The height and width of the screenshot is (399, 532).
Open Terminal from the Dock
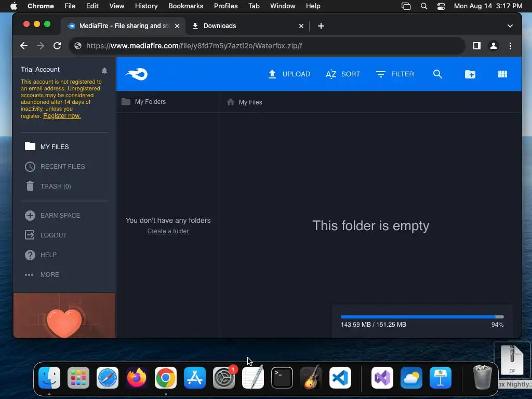(x=282, y=378)
